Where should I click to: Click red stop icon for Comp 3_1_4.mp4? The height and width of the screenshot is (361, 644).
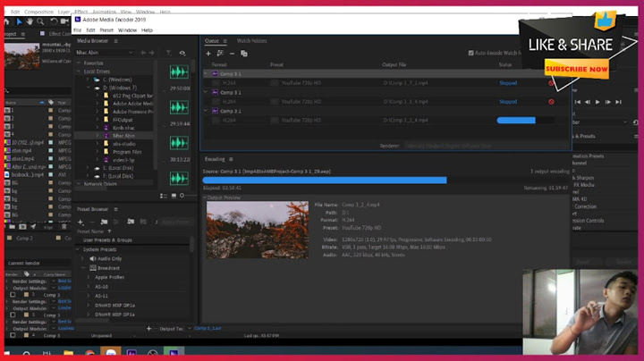click(551, 102)
